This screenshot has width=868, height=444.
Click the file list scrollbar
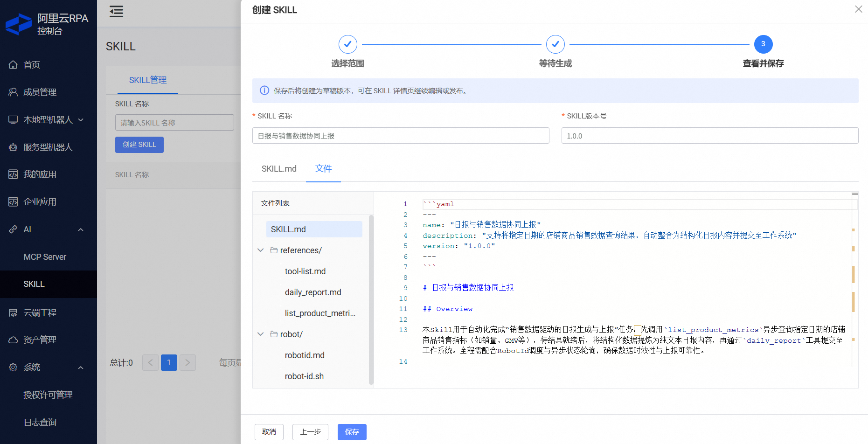[x=371, y=300]
